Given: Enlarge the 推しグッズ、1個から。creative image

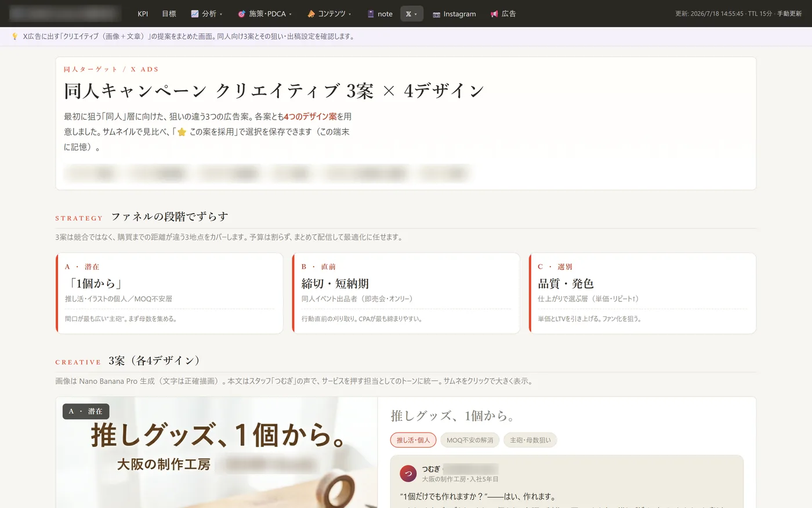Looking at the screenshot, I should (x=217, y=452).
